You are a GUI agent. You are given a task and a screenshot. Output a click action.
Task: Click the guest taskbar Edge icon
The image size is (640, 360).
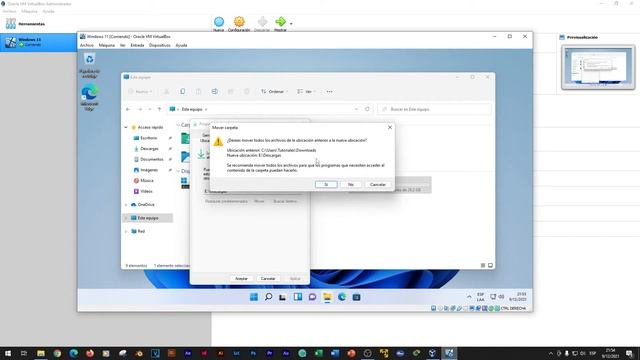pos(342,297)
